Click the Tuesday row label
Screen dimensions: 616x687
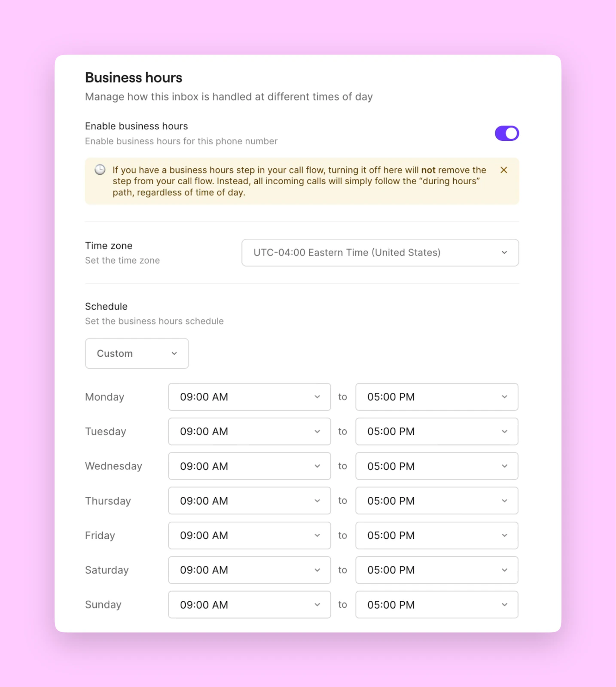(x=106, y=432)
